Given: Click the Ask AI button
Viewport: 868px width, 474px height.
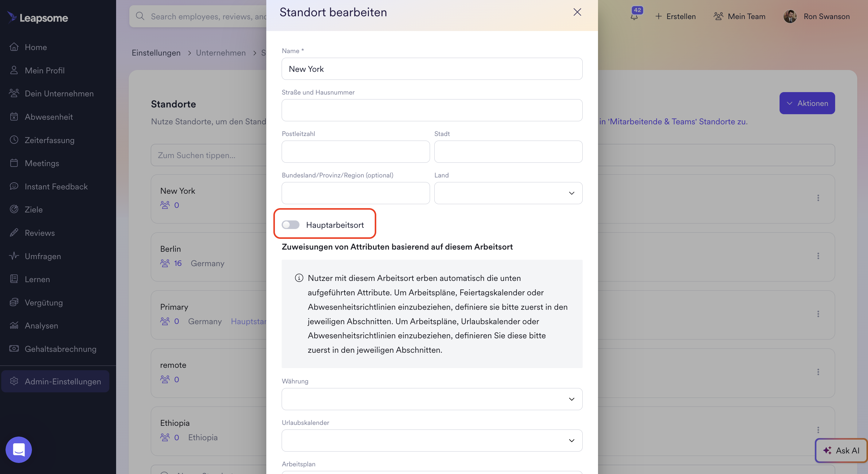Looking at the screenshot, I should tap(841, 450).
